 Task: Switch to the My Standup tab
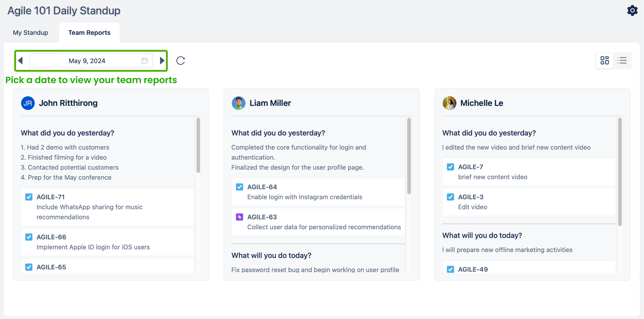pos(31,33)
